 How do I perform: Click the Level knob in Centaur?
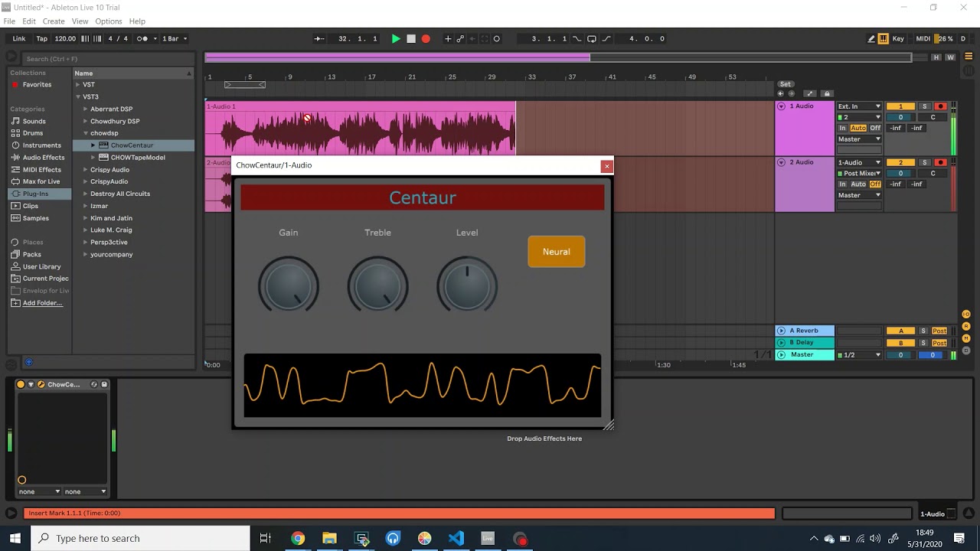click(x=467, y=285)
